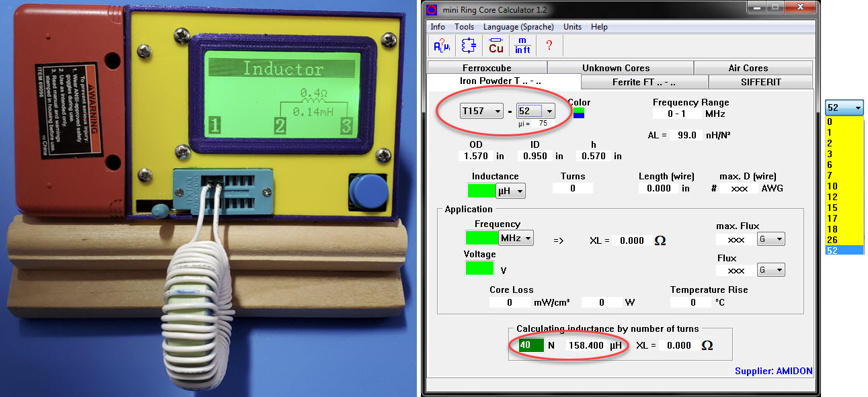The image size is (868, 397).
Task: Open the resonant LC circuit tool icon
Action: [468, 46]
